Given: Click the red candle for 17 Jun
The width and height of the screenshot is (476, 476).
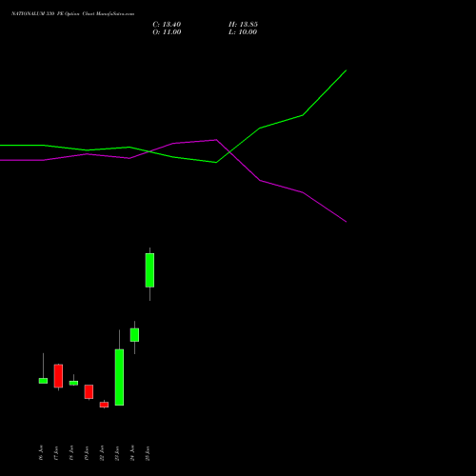Looking at the screenshot, I should click(58, 376).
